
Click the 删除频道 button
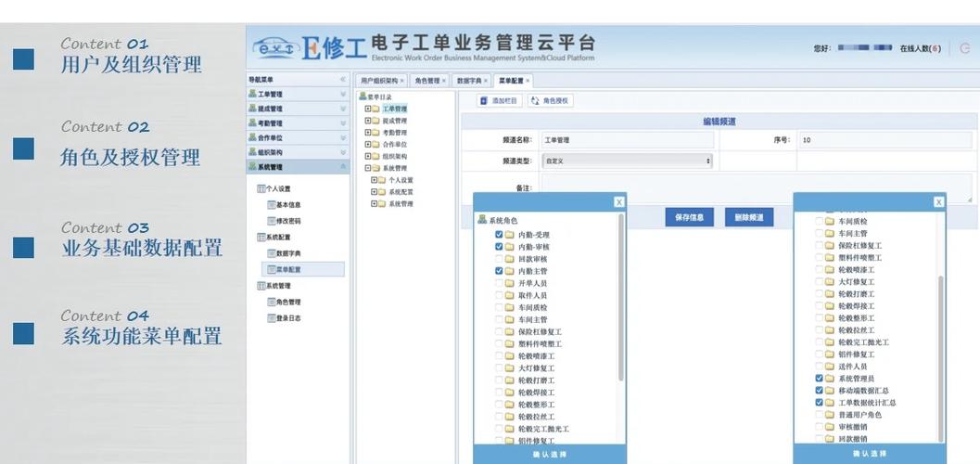pos(749,217)
